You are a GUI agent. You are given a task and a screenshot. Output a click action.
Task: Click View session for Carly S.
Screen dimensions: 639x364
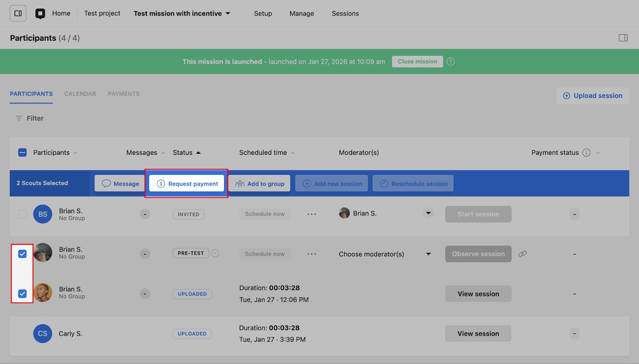[478, 334]
